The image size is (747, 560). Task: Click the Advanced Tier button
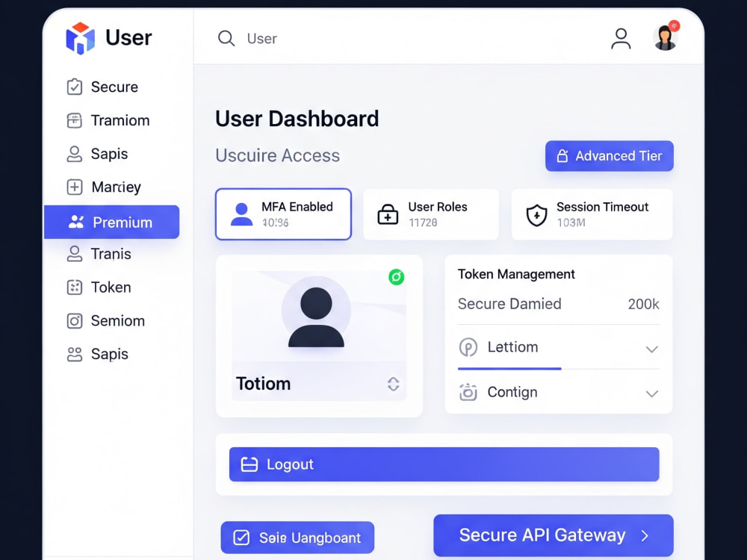click(x=610, y=156)
